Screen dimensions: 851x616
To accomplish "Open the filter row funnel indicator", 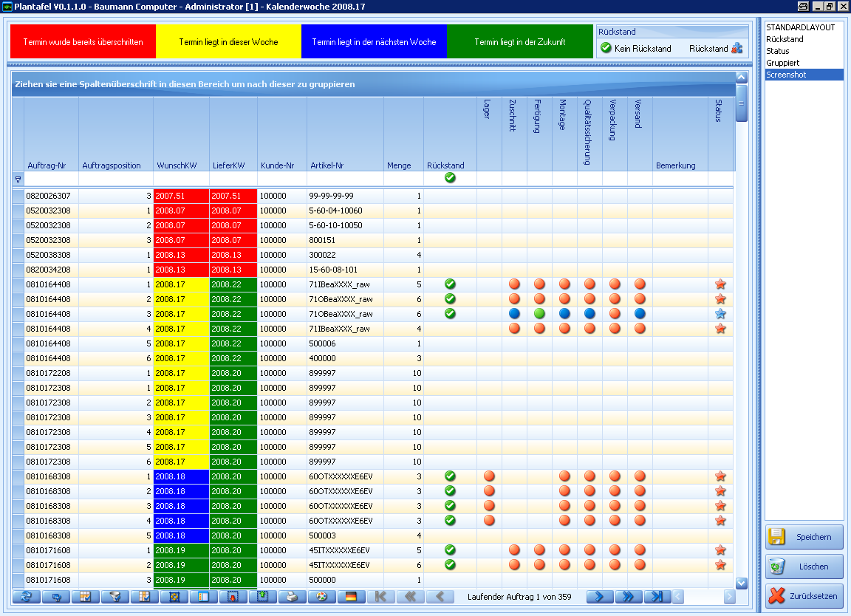I will tap(18, 179).
